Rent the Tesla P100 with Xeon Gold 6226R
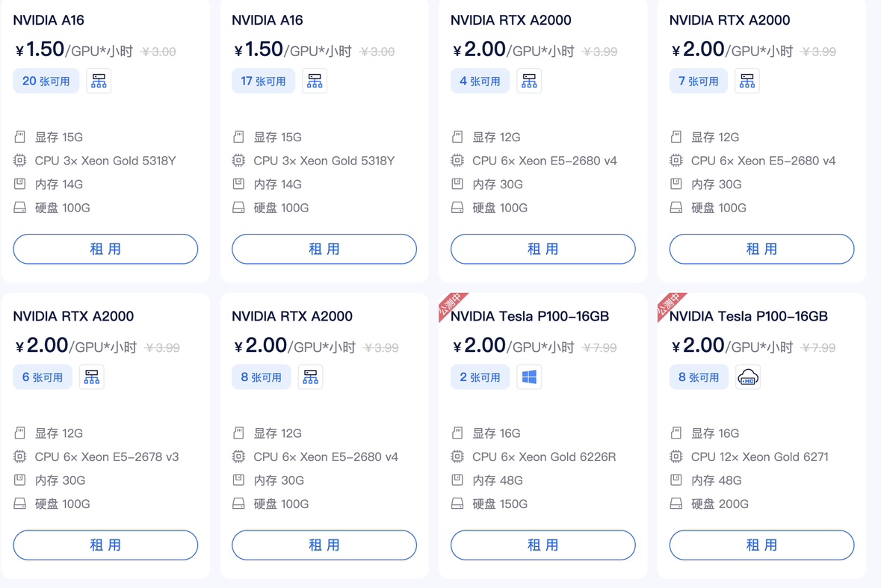The width and height of the screenshot is (881, 588). (x=542, y=545)
